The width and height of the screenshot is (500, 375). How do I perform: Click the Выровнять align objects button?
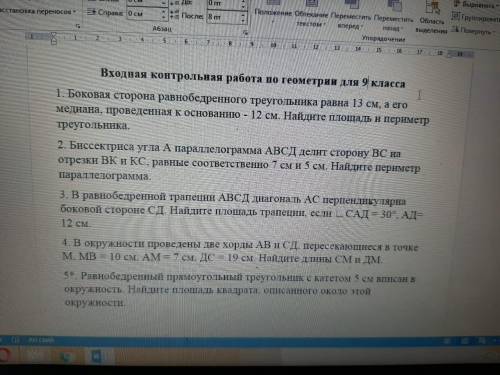tap(476, 5)
